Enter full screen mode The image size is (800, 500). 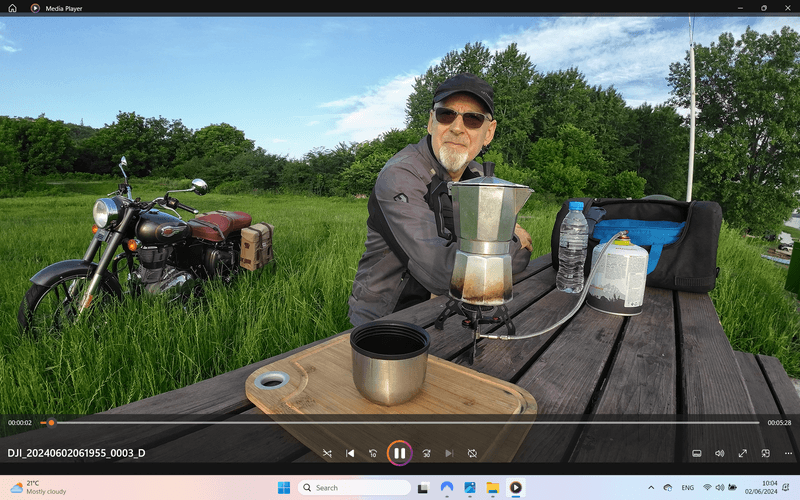[742, 453]
